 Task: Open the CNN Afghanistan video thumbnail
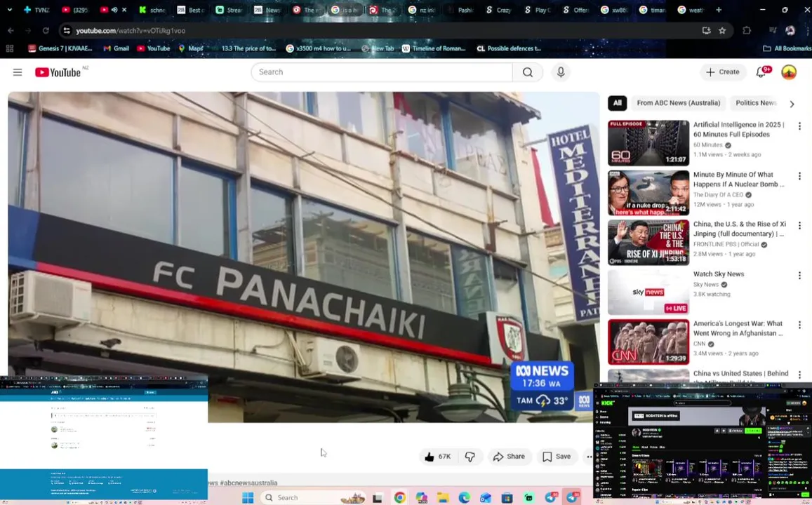click(x=648, y=342)
